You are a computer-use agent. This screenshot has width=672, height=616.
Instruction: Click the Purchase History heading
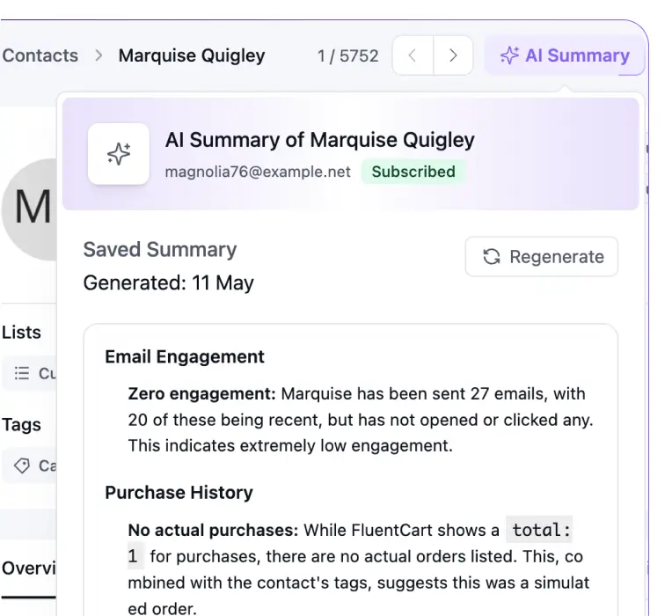coord(179,493)
